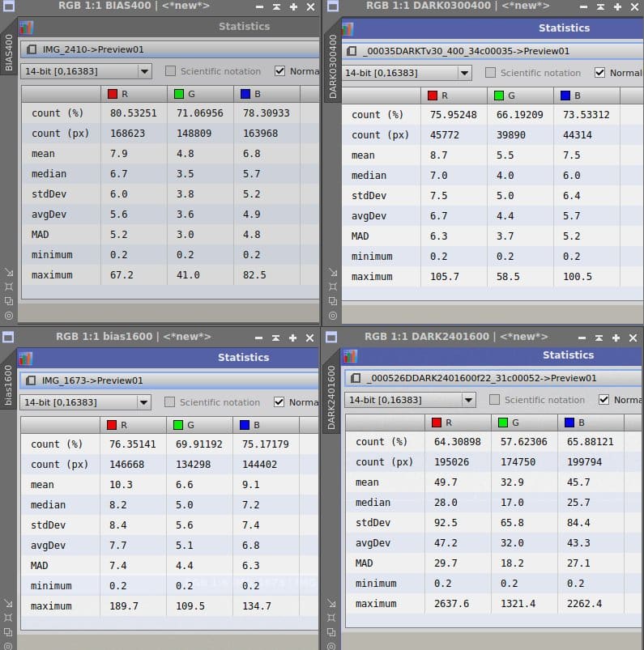Image resolution: width=644 pixels, height=650 pixels.
Task: Click the maximum R value 2637.6 cell
Action: 451,604
